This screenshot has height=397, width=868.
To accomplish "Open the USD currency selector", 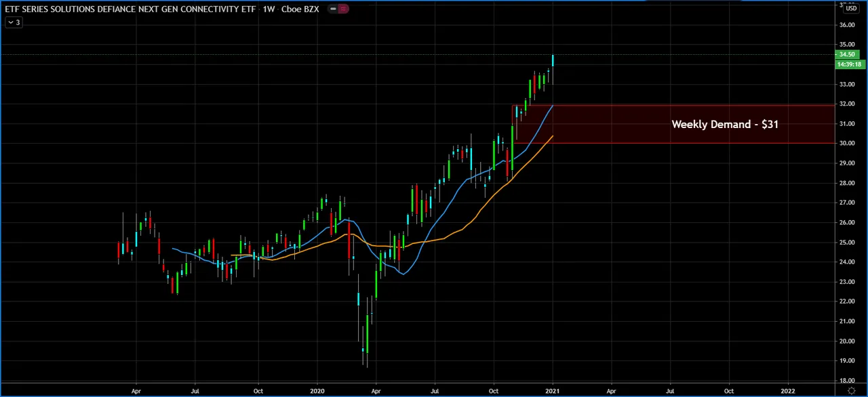I will [850, 7].
